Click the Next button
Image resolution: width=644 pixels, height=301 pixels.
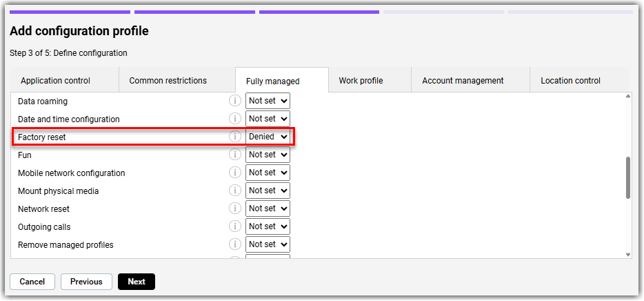[x=137, y=282]
